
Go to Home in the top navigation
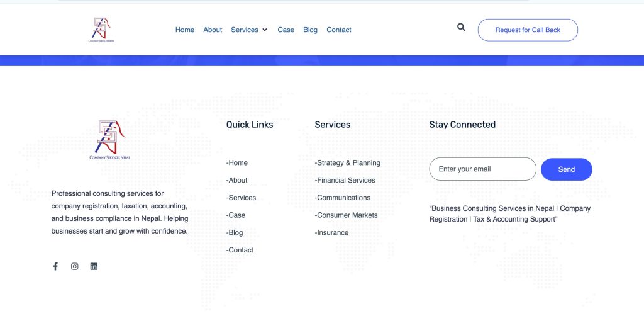point(185,30)
